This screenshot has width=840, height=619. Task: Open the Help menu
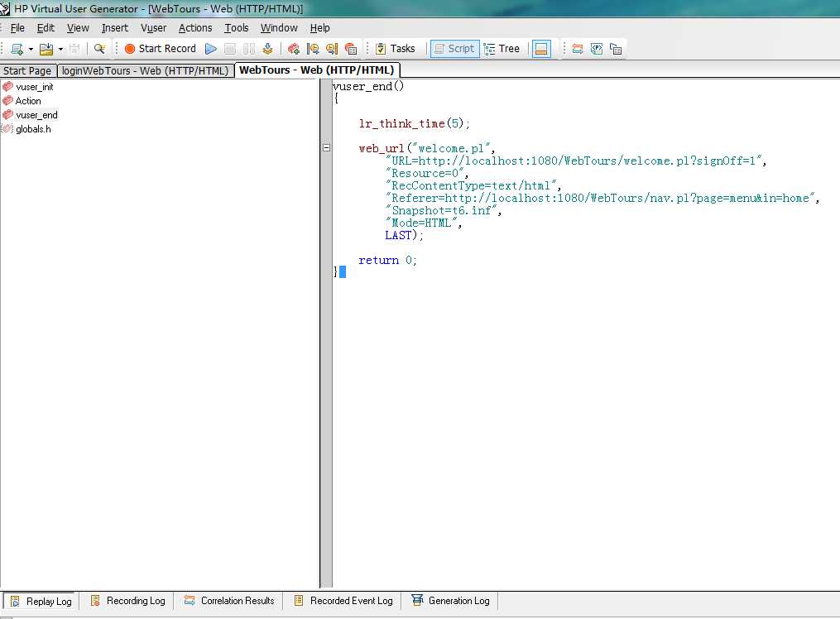click(x=319, y=28)
